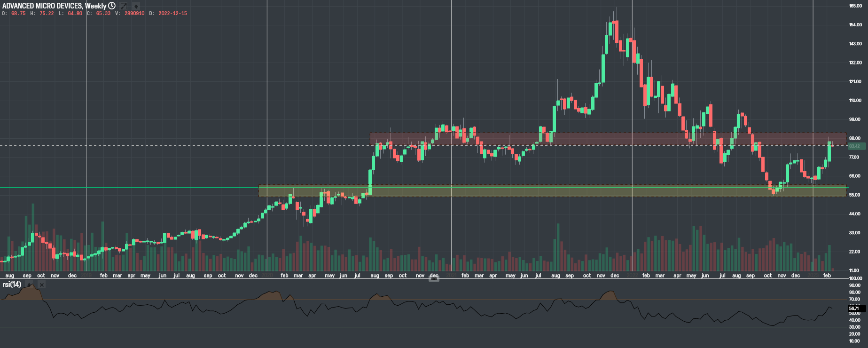Click the 110.00 price axis label

855,100
